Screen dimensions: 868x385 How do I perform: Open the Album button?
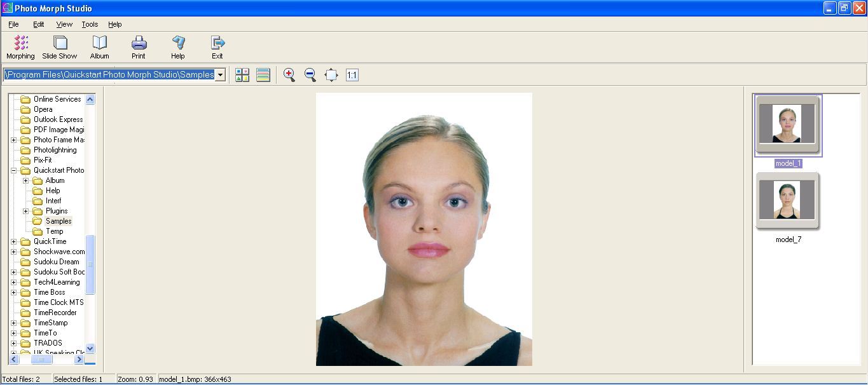(99, 47)
